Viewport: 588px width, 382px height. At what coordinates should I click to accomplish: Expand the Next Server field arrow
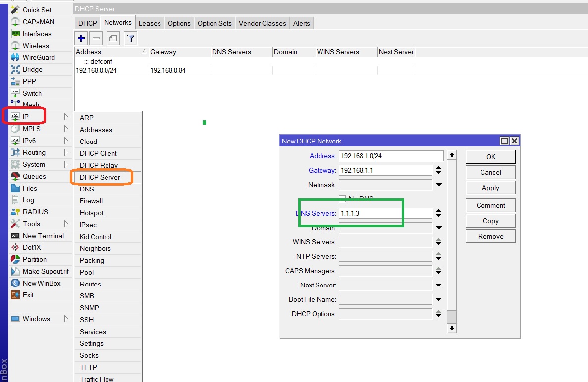[x=438, y=285]
